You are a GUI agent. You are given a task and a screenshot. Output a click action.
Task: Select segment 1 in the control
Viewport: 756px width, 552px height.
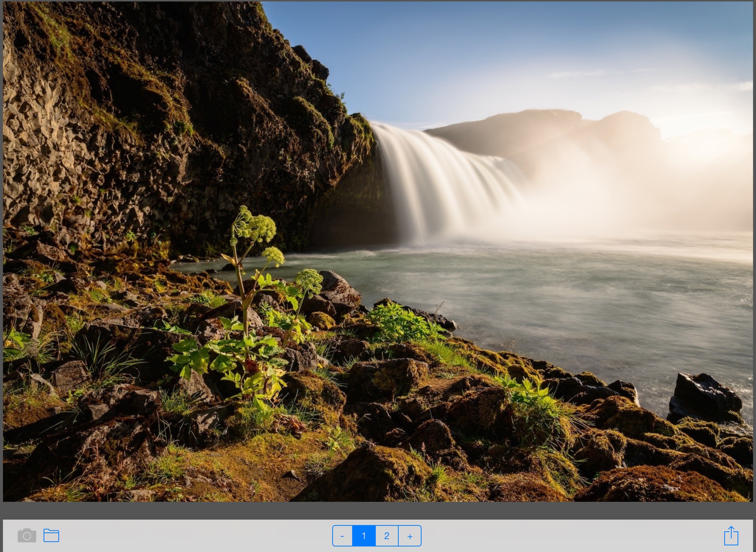pos(364,536)
